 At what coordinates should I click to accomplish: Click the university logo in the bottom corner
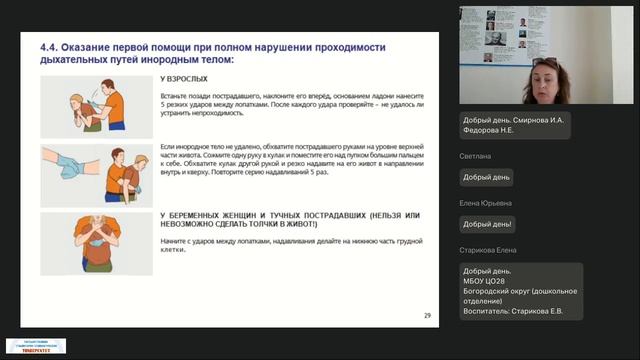(36, 346)
